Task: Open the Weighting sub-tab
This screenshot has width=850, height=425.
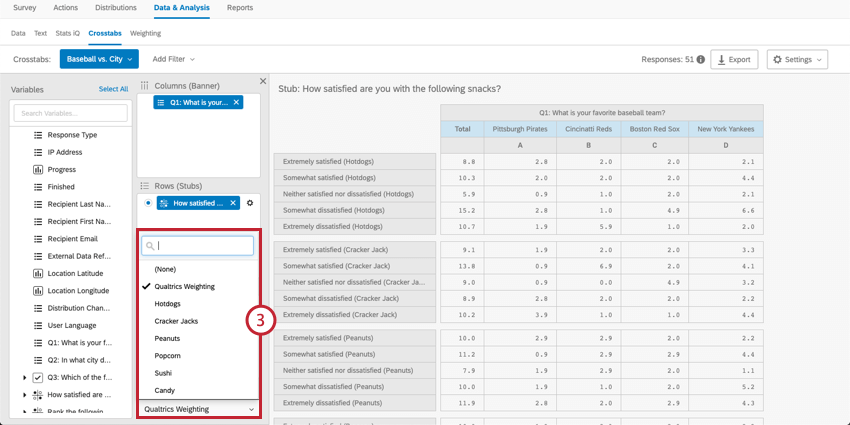Action: [x=145, y=33]
